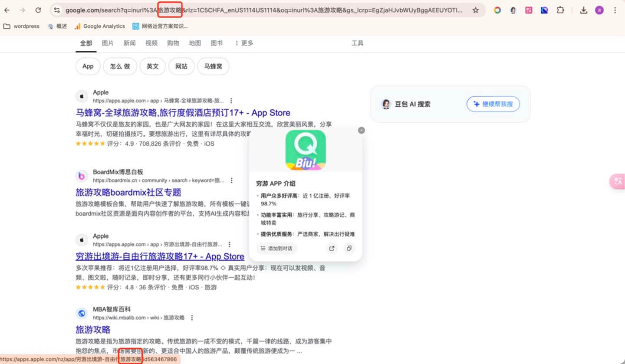
Task: Open the Doubao avatar extension
Action: [513, 10]
